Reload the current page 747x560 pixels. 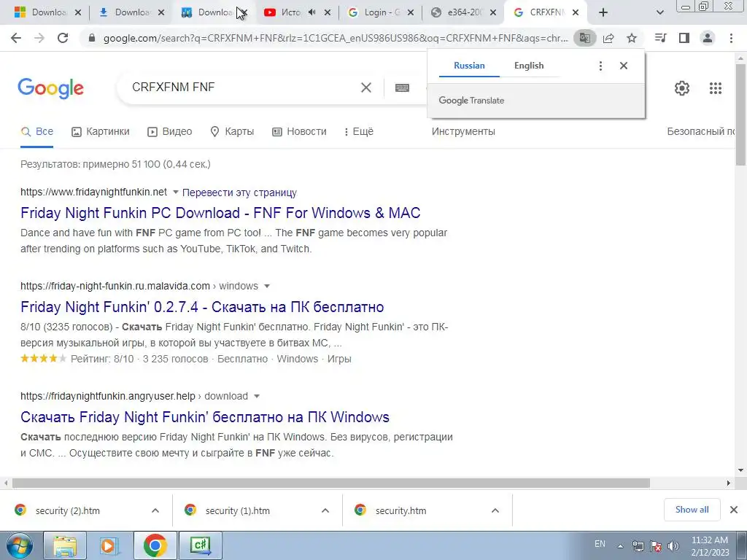tap(63, 38)
